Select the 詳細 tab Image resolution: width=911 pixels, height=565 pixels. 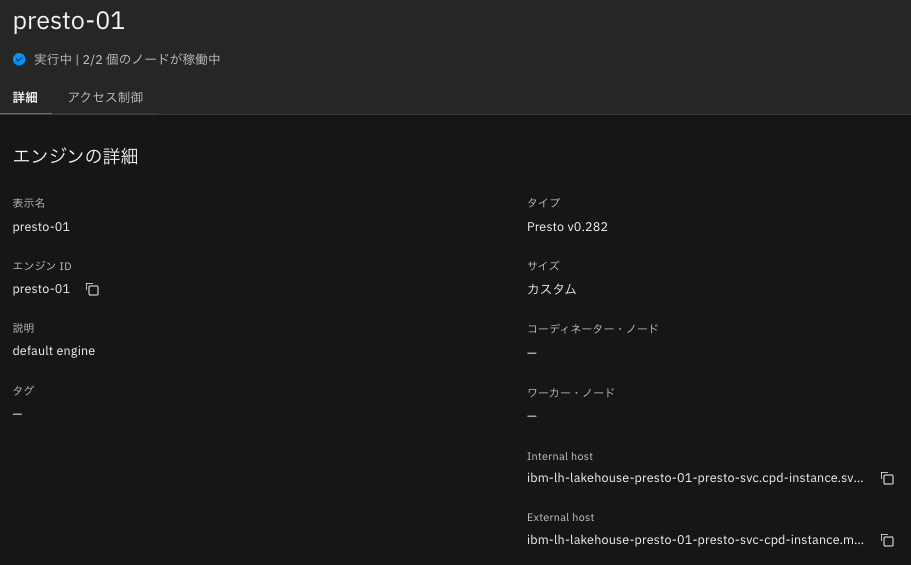click(x=25, y=97)
